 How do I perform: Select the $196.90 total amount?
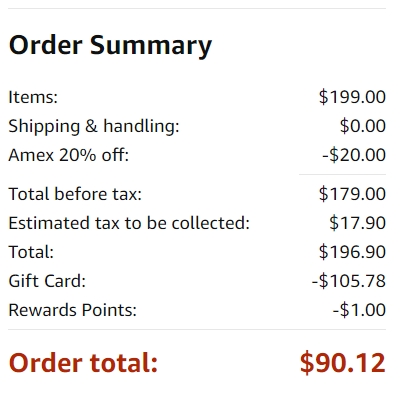tap(352, 252)
